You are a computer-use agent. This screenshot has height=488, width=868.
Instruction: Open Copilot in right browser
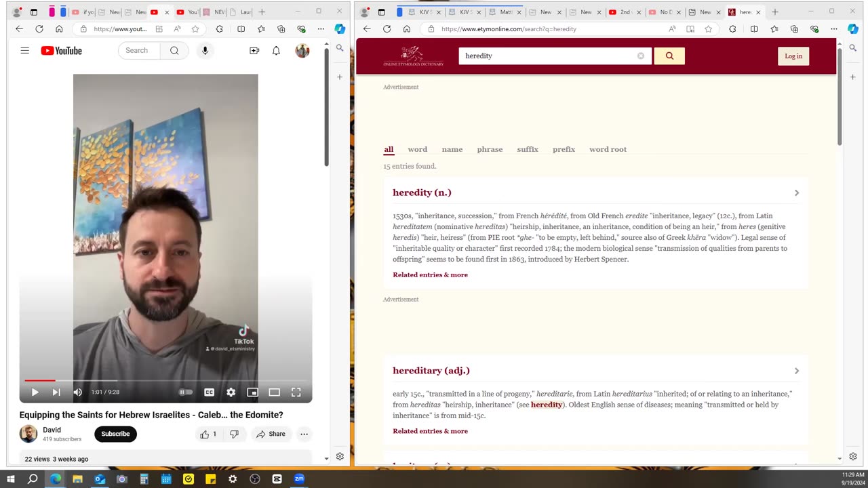(854, 29)
